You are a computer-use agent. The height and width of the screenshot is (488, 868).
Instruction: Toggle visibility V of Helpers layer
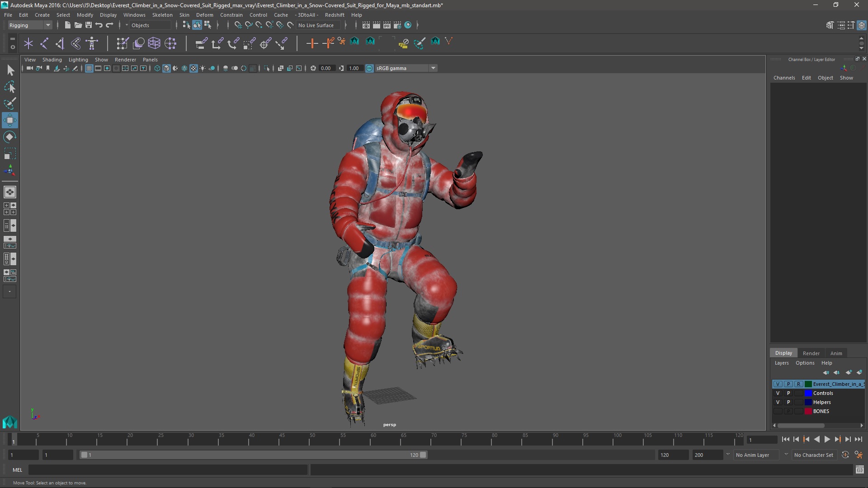click(x=778, y=402)
